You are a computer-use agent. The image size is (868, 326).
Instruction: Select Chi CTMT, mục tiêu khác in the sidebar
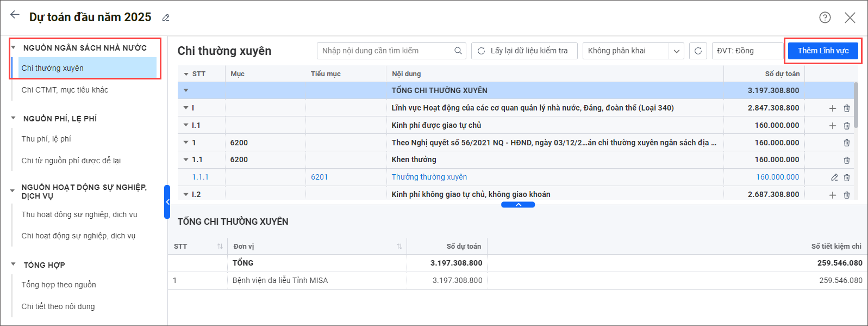pyautogui.click(x=65, y=90)
